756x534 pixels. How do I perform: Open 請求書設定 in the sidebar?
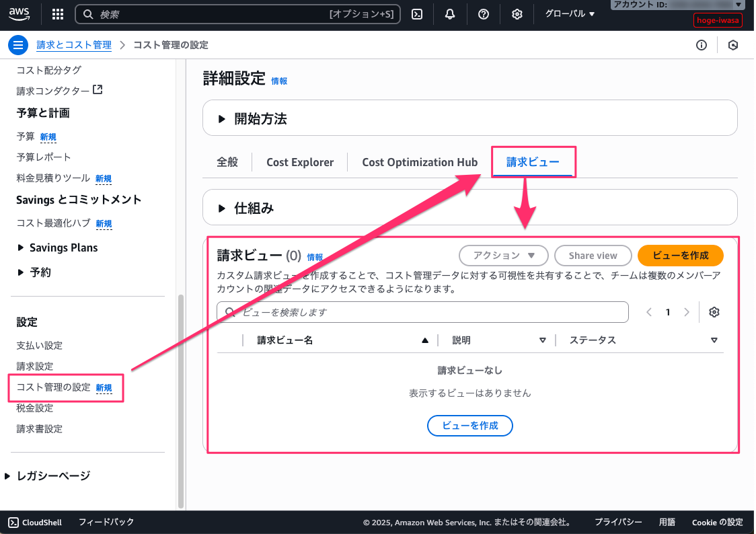(40, 429)
